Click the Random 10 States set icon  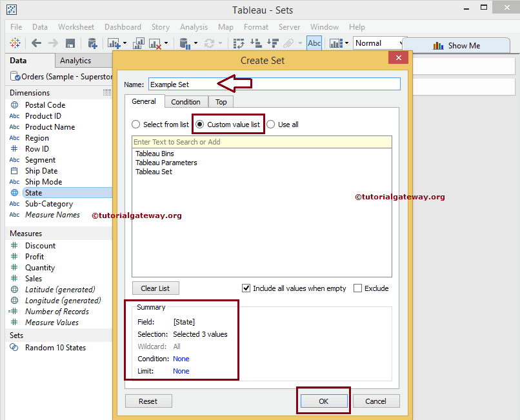[14, 347]
